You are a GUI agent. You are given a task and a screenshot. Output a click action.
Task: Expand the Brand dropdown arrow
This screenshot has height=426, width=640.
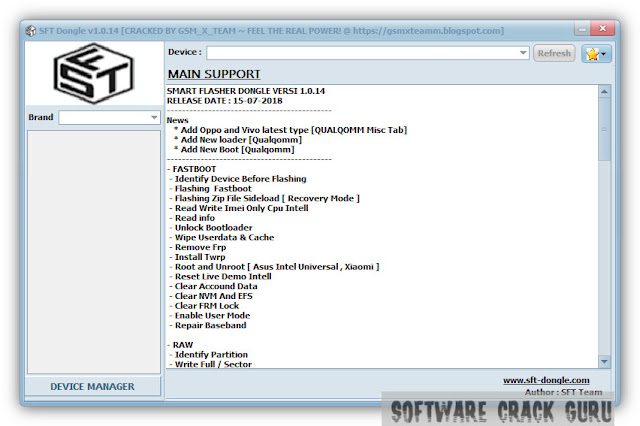point(154,118)
